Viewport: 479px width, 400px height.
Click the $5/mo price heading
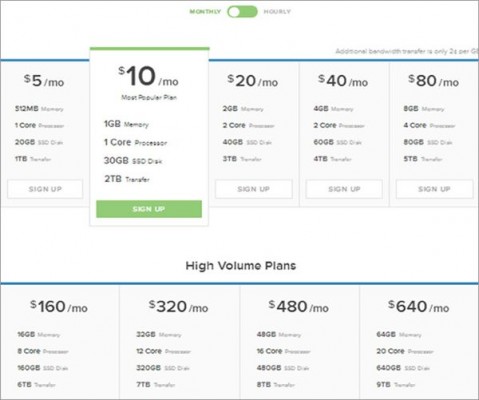point(44,81)
